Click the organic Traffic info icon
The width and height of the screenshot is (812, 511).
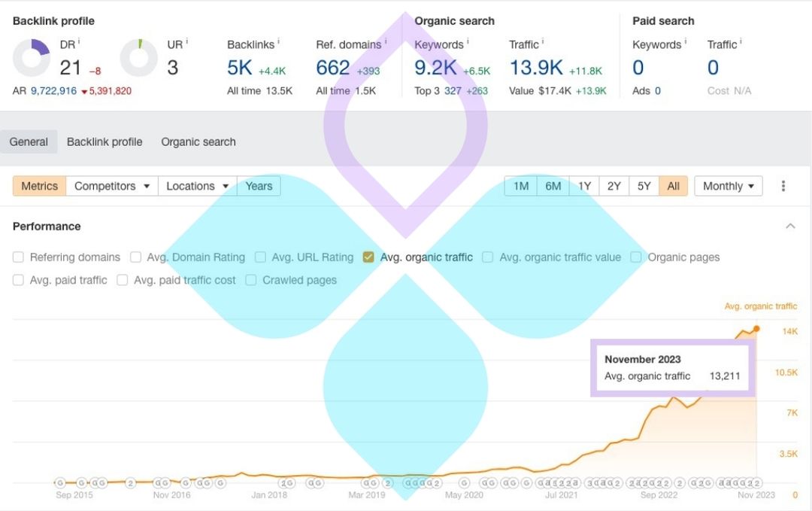(543, 42)
